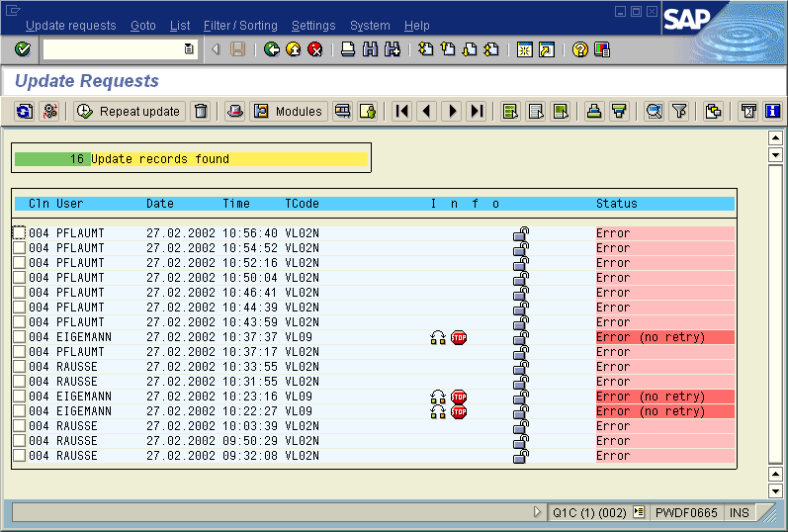Click '16 Update records found' message
The image size is (788, 532).
[191, 159]
